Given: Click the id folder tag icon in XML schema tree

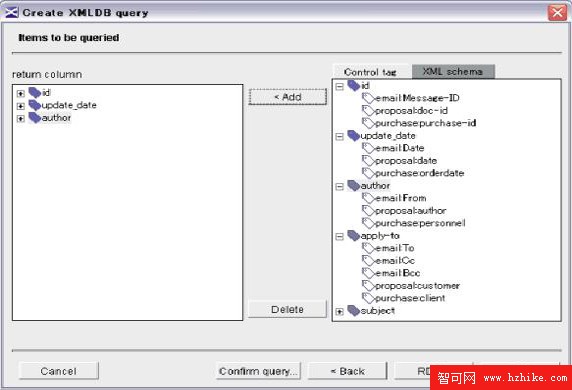Looking at the screenshot, I should pos(353,86).
